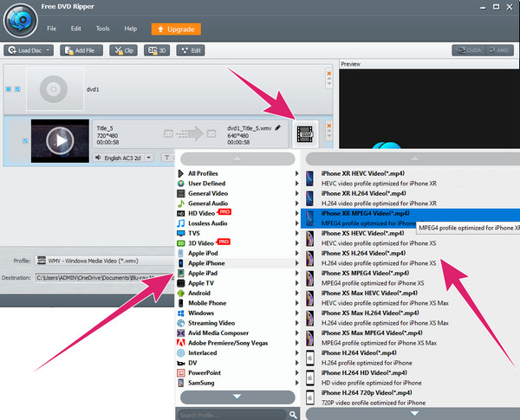
Task: Choose iPhone H.264 HD Video profile
Action: (x=410, y=378)
